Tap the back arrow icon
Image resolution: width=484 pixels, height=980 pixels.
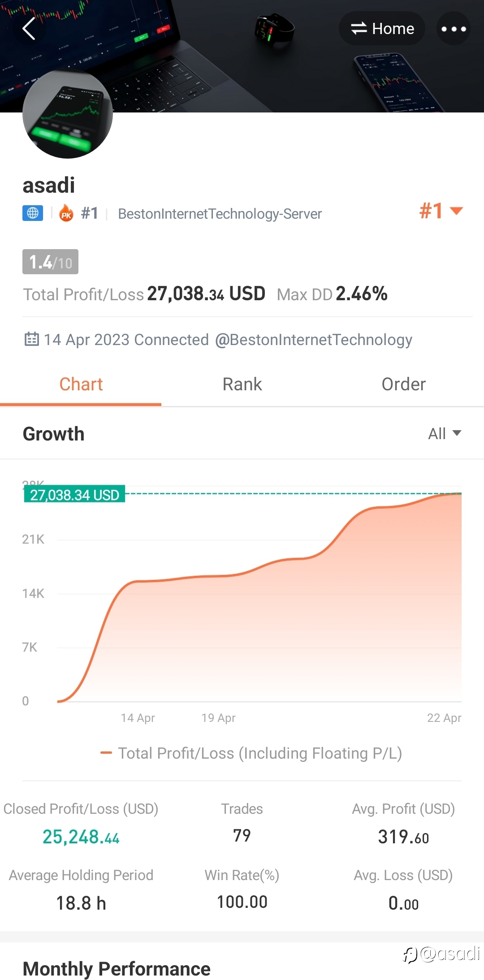[29, 29]
